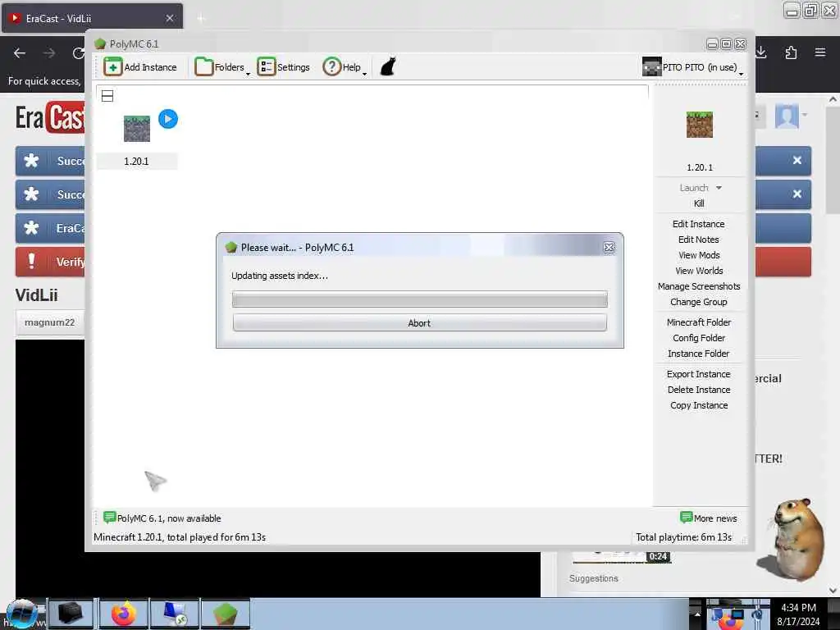The width and height of the screenshot is (840, 630).
Task: Click Delete Instance
Action: [x=699, y=390]
